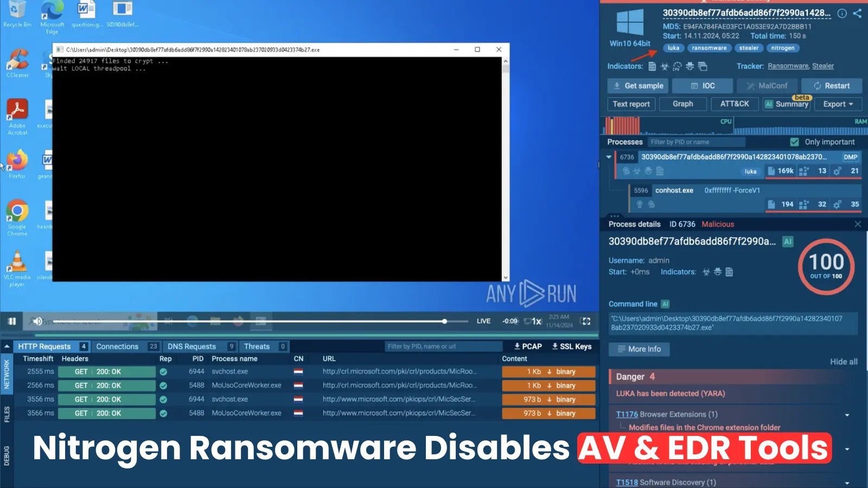
Task: Open the More Info button
Action: pyautogui.click(x=639, y=349)
